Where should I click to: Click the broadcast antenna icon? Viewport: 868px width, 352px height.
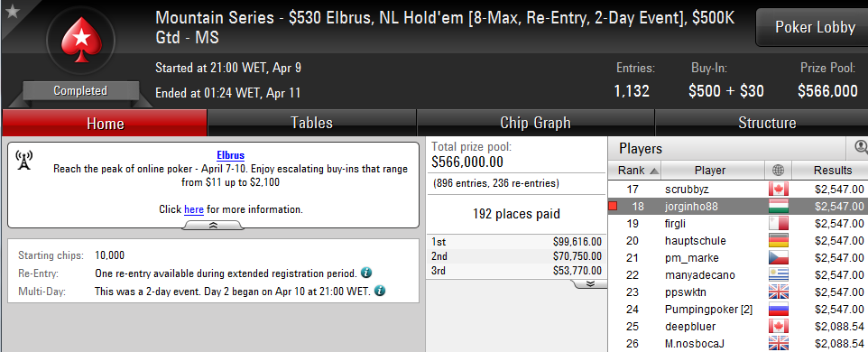point(23,160)
